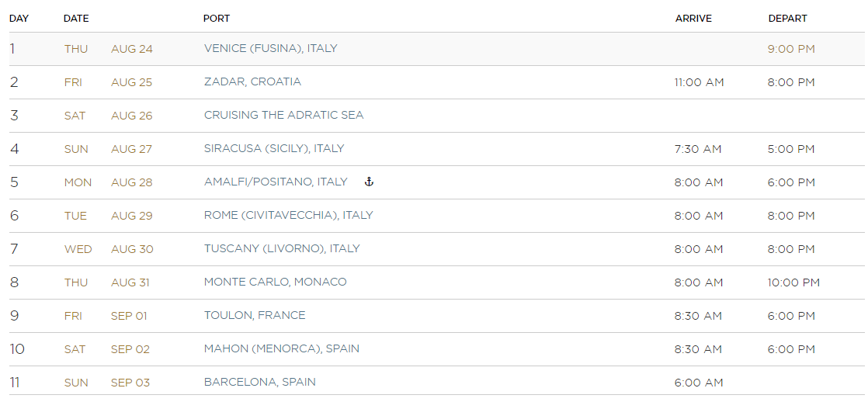Click the DAY column header
Viewport: 868px width, 402px height.
click(x=19, y=19)
